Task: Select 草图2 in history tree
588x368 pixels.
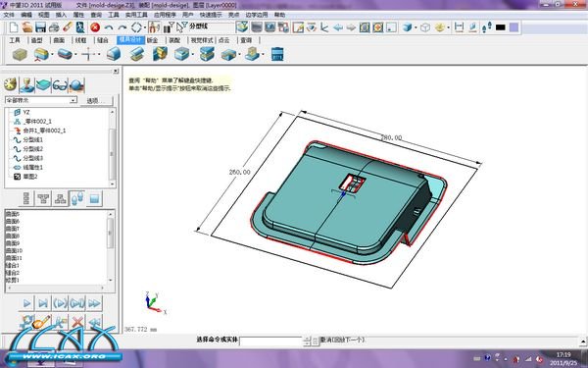Action: [30, 177]
